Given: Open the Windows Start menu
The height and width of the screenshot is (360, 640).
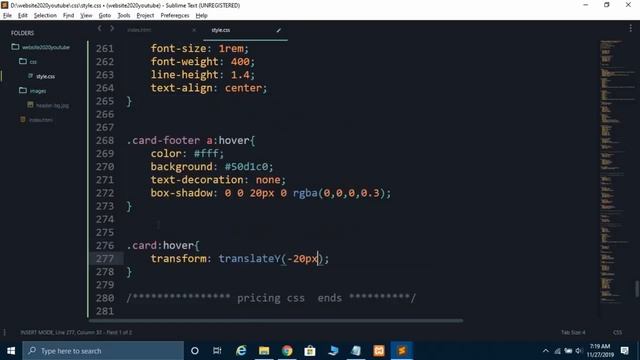Looking at the screenshot, I should click(11, 351).
